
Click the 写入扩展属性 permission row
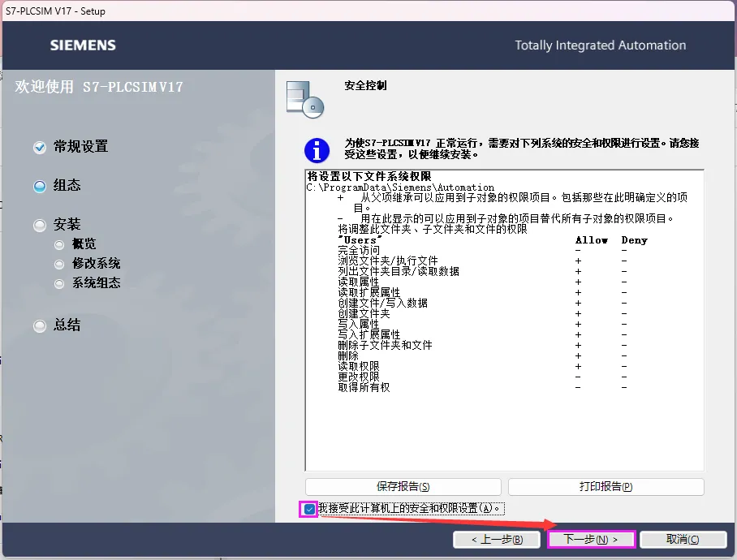481,334
